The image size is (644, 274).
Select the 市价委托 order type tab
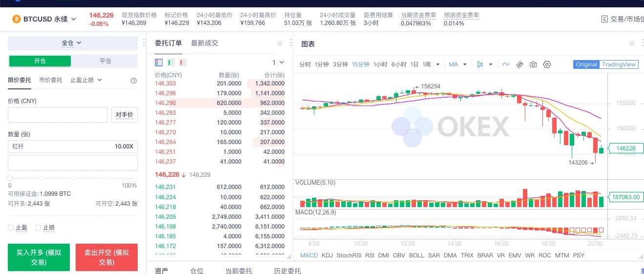tap(51, 80)
